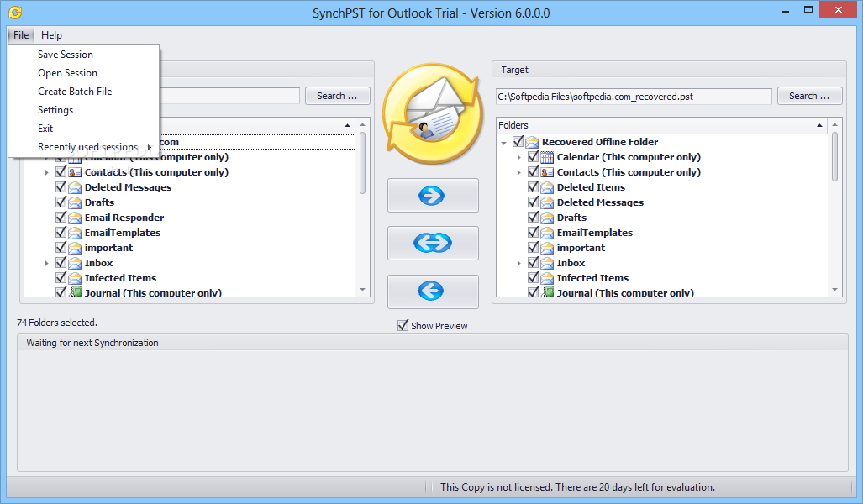Click target tree scrollbar down arrow
The image size is (863, 504).
point(834,290)
